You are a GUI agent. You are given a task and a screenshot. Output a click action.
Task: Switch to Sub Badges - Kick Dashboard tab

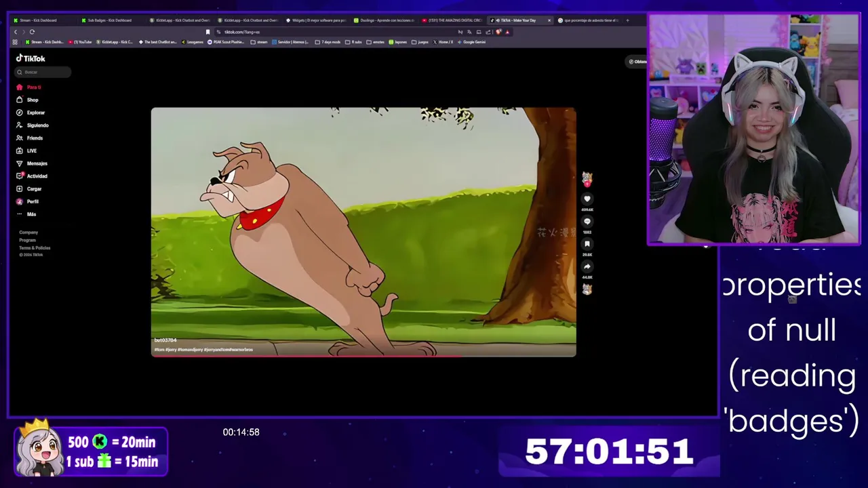[110, 20]
